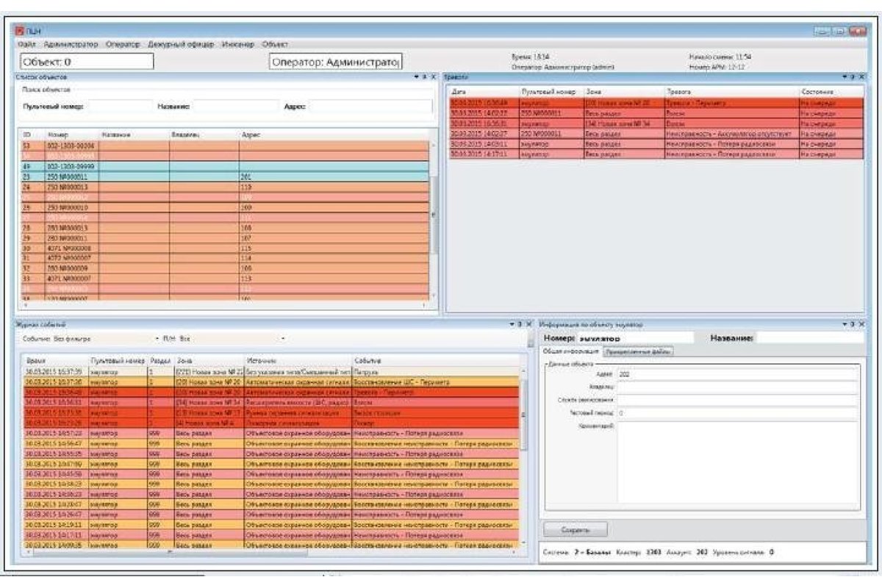Image resolution: width=882 pixels, height=588 pixels.
Task: Open the Администратор menu
Action: click(x=71, y=45)
